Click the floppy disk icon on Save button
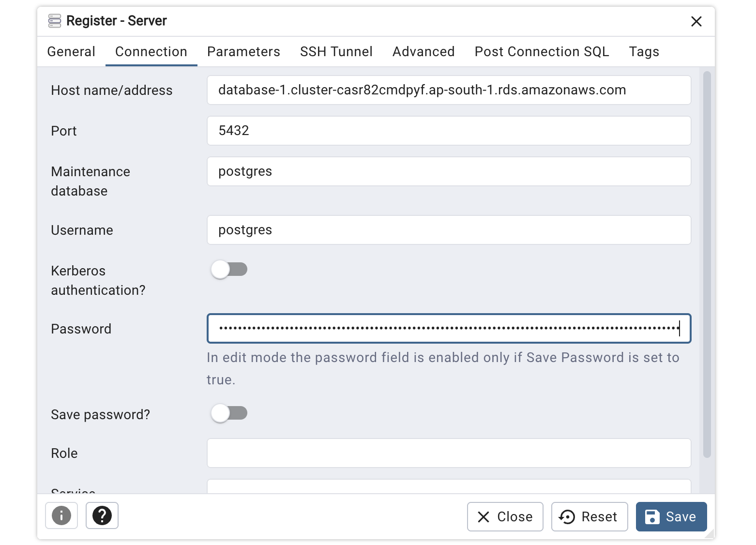756x545 pixels. (652, 516)
